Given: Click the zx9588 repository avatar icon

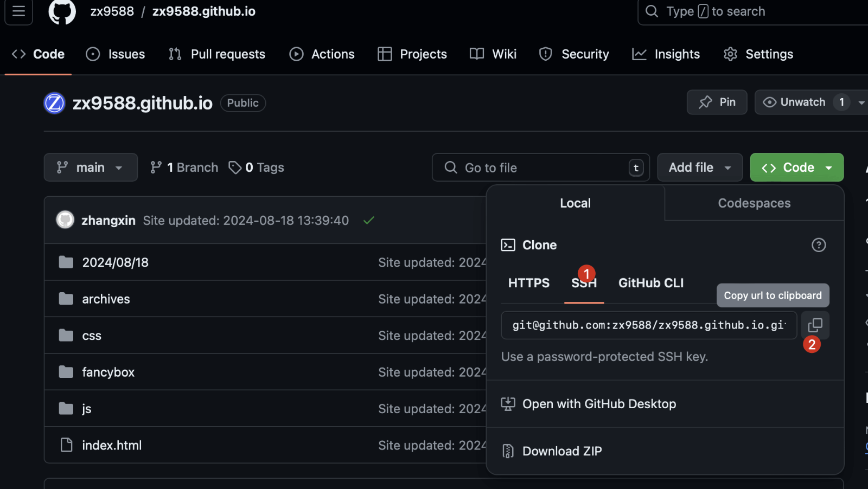Looking at the screenshot, I should coord(54,103).
